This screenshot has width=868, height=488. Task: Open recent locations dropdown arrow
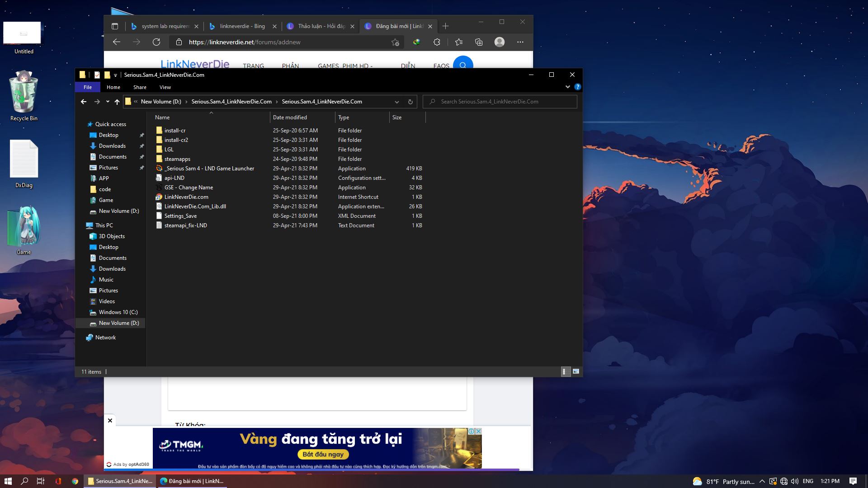(x=108, y=102)
